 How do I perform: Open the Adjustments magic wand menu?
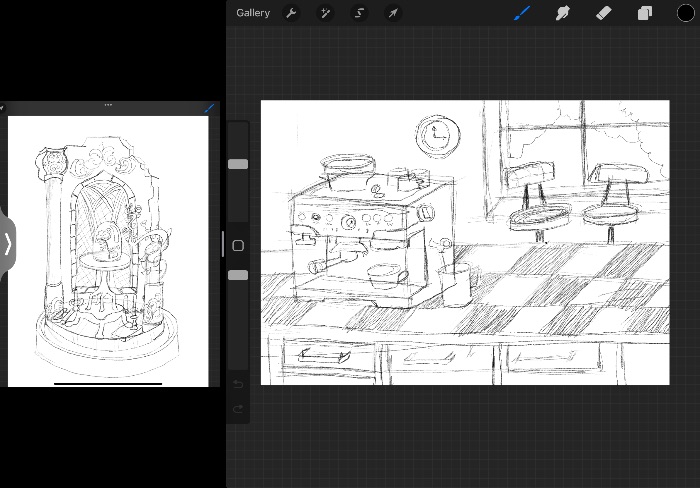click(325, 13)
